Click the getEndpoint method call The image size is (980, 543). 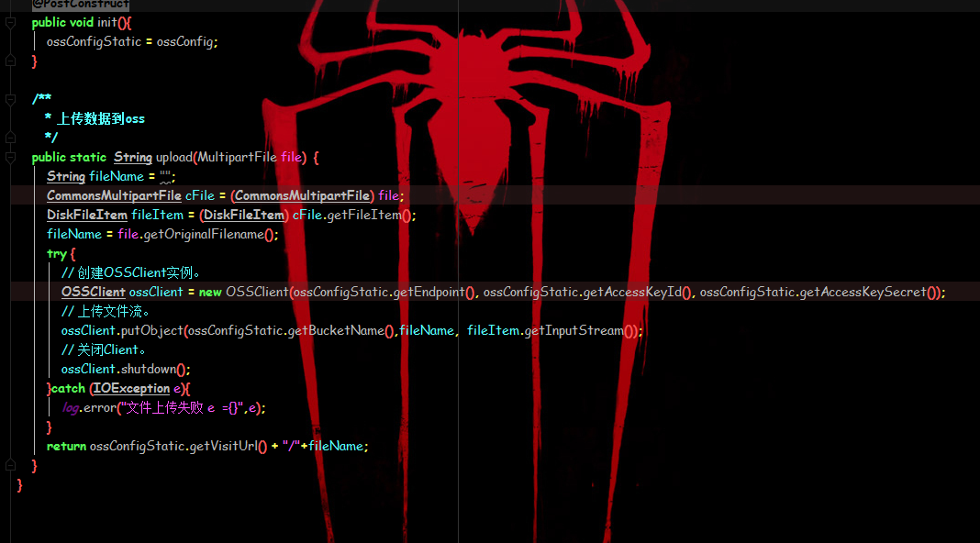[429, 293]
